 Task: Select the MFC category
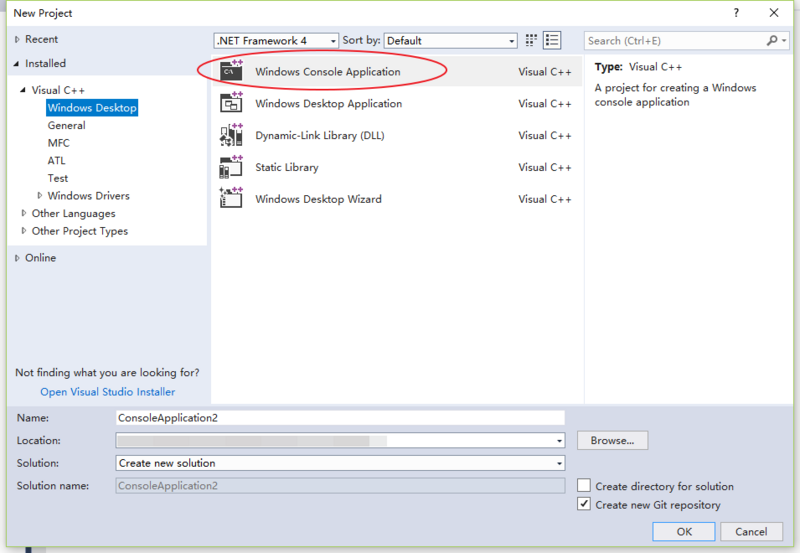[59, 143]
